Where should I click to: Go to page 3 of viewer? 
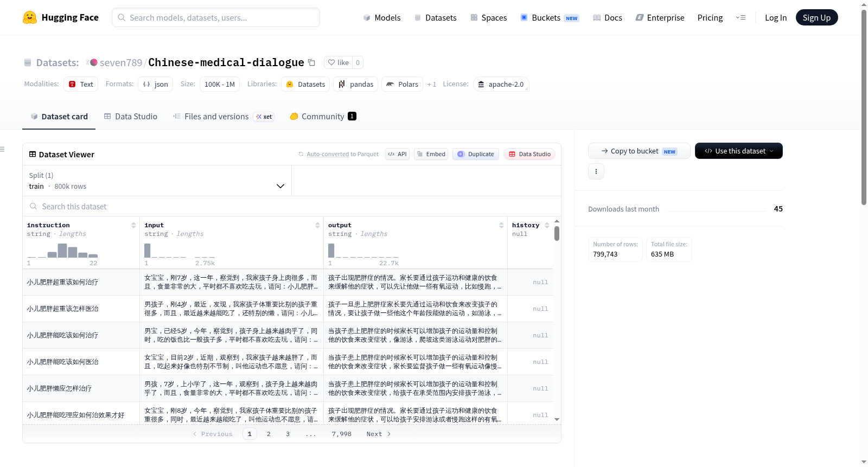tap(288, 434)
